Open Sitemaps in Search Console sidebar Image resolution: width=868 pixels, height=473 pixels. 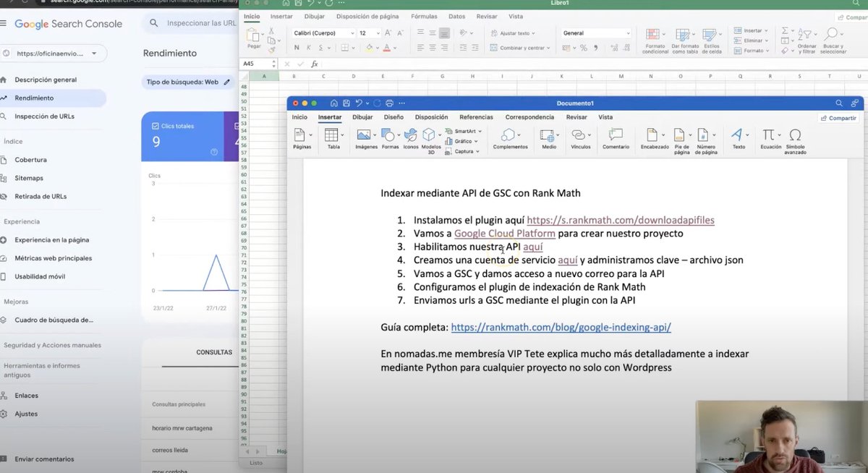pos(29,178)
